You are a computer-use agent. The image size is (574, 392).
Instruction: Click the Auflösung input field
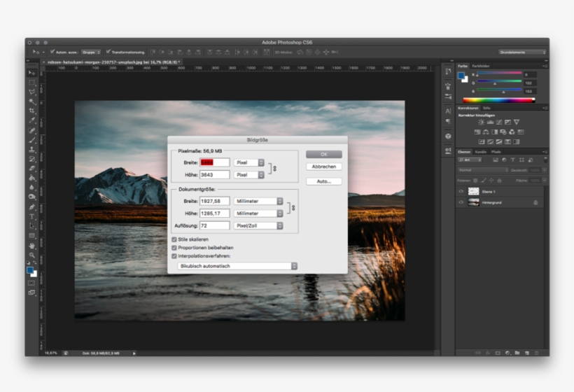[214, 225]
